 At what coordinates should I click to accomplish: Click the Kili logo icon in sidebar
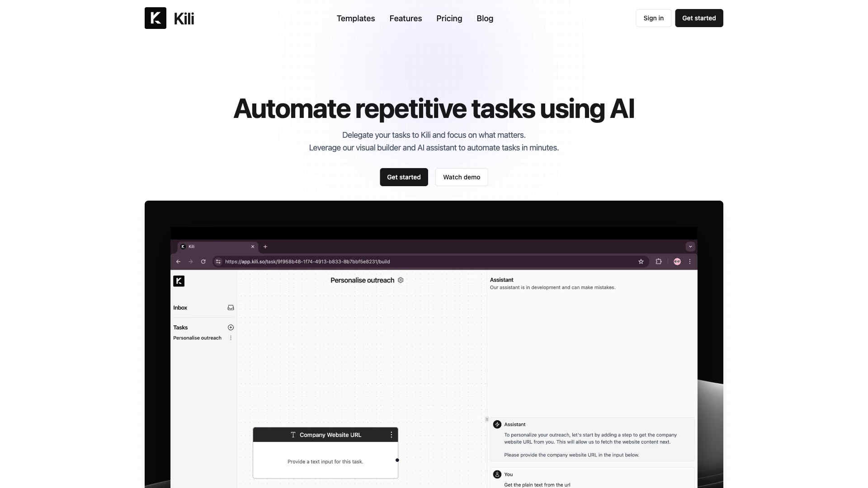(179, 281)
